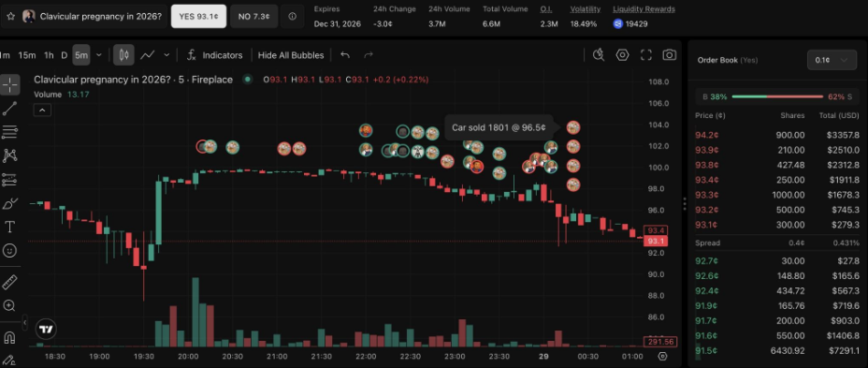Select the 92.4¢ bid row
Screen dimensions: 868x368
click(x=777, y=290)
